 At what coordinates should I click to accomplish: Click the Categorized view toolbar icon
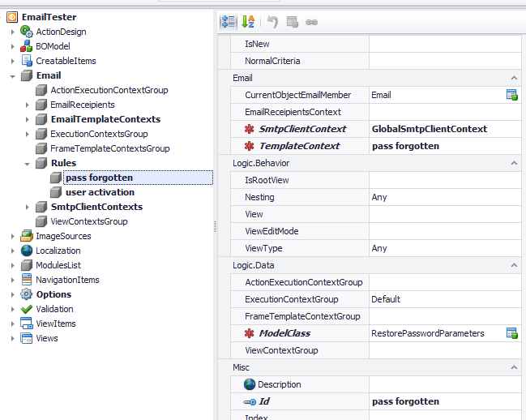pyautogui.click(x=229, y=22)
